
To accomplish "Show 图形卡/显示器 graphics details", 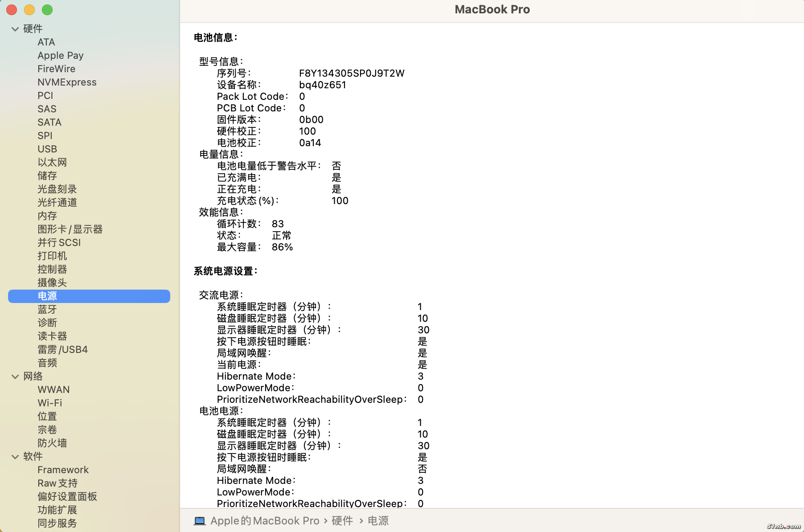I will 70,229.
